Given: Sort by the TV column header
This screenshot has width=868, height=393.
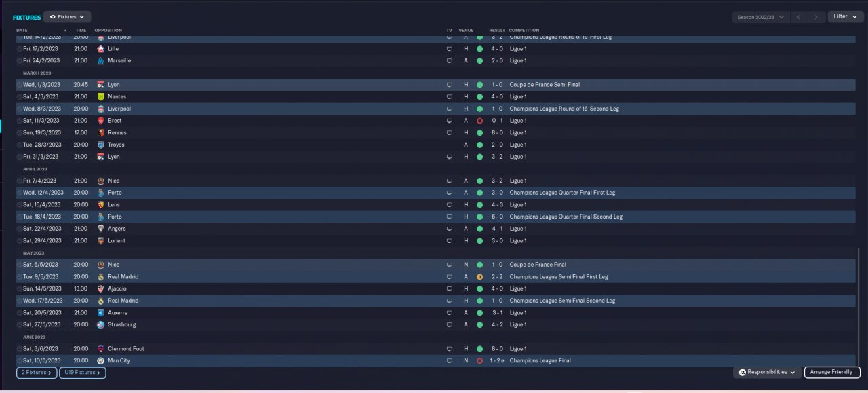Looking at the screenshot, I should pos(449,31).
